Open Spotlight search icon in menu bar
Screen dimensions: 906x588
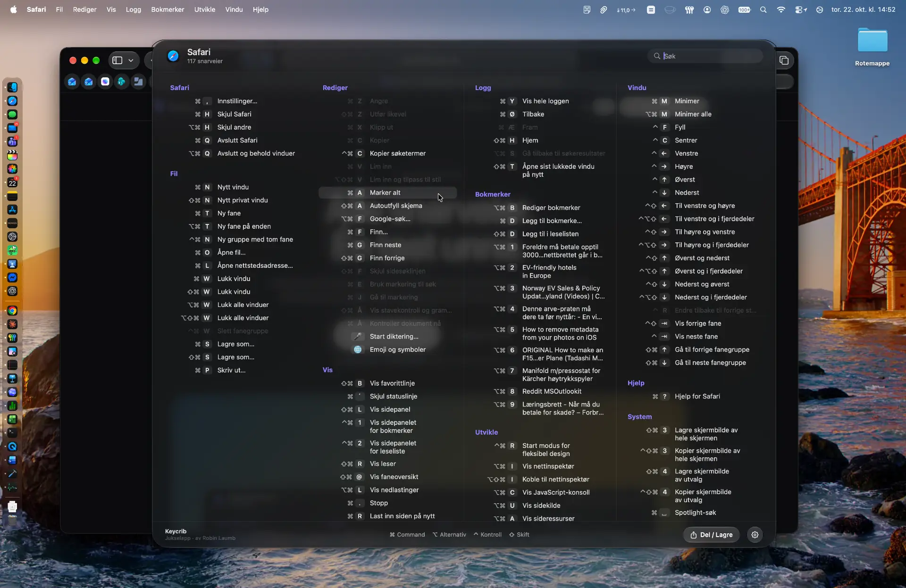pyautogui.click(x=763, y=9)
